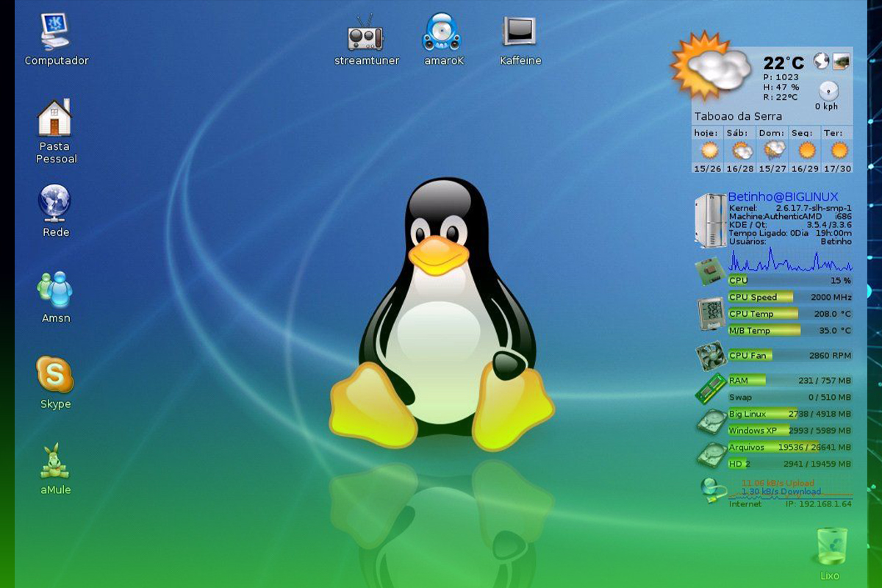Click the IP 192.168.1.64 address
The width and height of the screenshot is (882, 588).
(x=817, y=505)
